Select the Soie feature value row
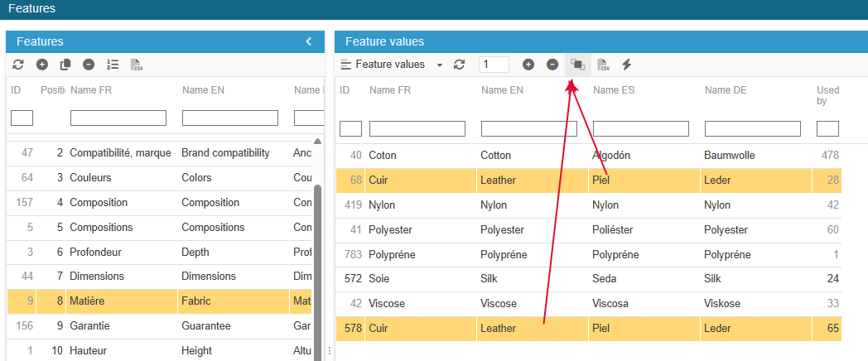 click(x=588, y=278)
